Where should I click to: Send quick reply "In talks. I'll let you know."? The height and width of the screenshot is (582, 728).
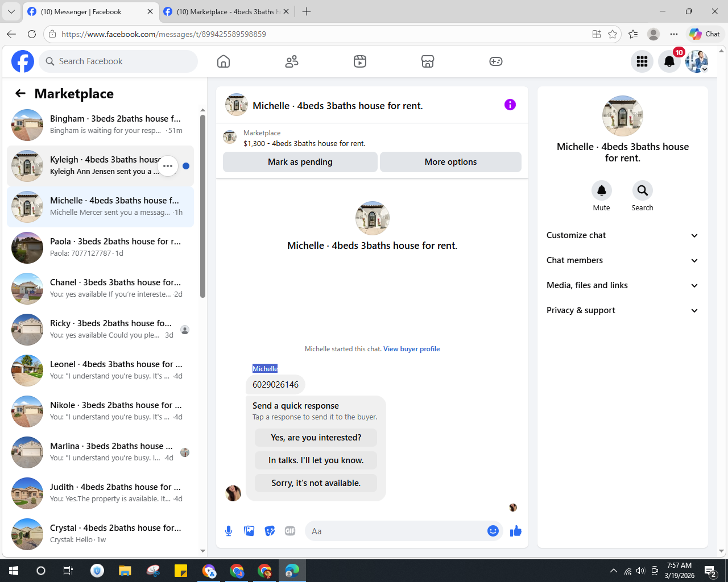coord(316,460)
